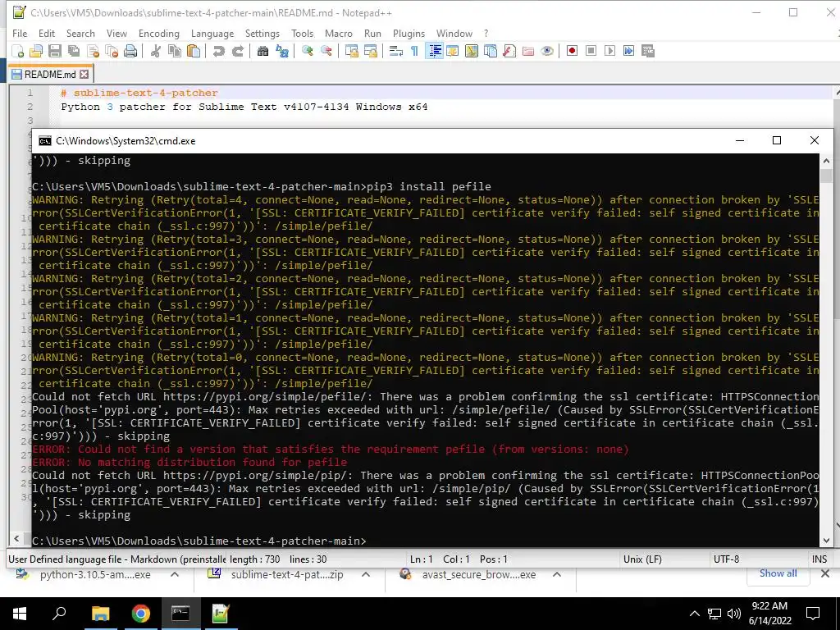Open the taskbar volume control
840x630 pixels.
click(x=734, y=614)
